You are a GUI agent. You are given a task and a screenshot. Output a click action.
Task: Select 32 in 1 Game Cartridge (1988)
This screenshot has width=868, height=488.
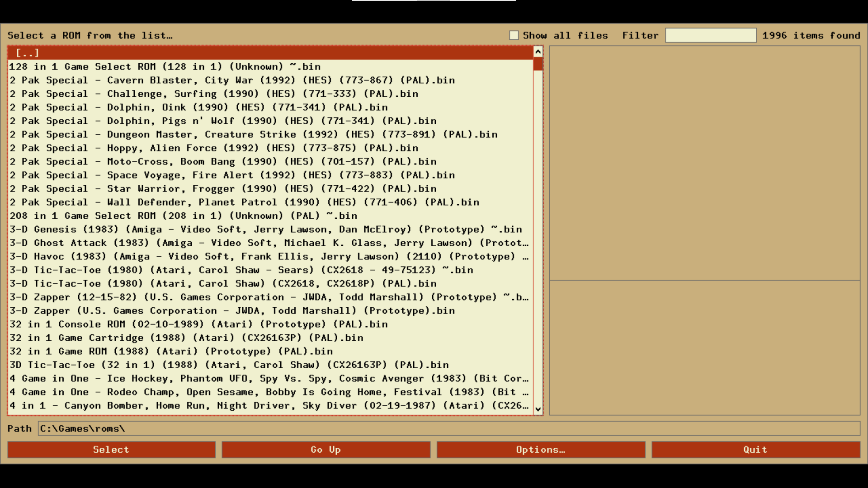pos(270,338)
